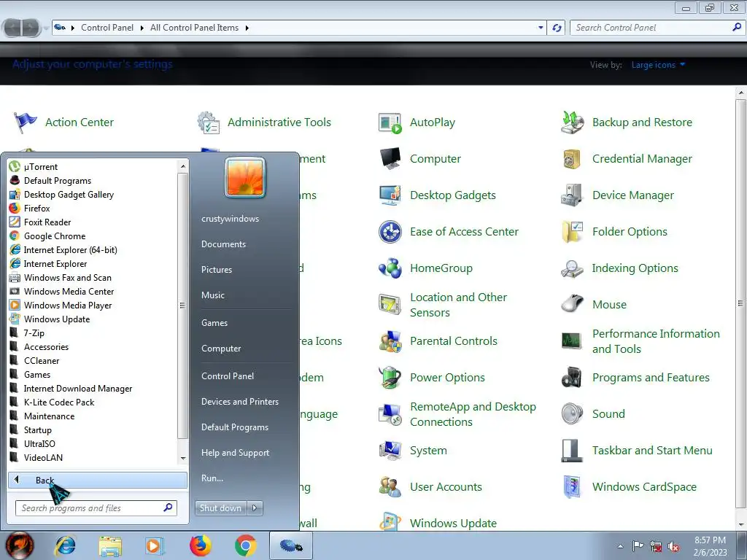747x560 pixels.
Task: Launch Google Chrome from the taskbar
Action: pos(245,545)
